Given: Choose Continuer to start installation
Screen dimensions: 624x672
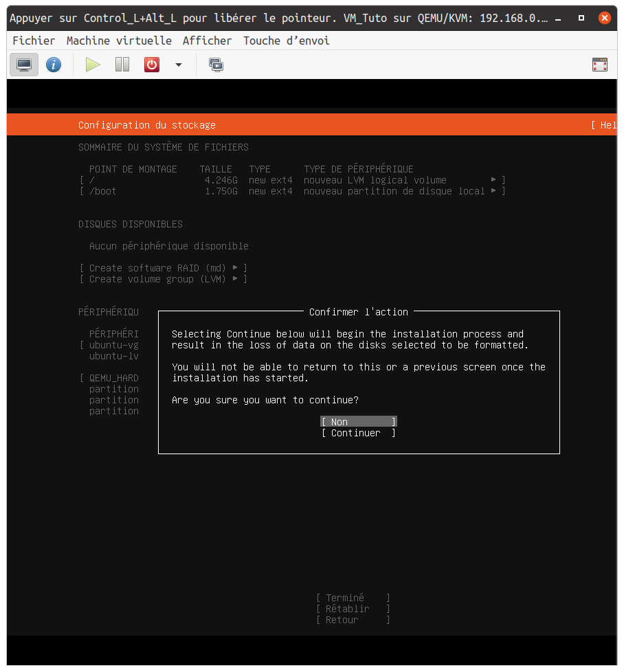Looking at the screenshot, I should click(x=358, y=433).
